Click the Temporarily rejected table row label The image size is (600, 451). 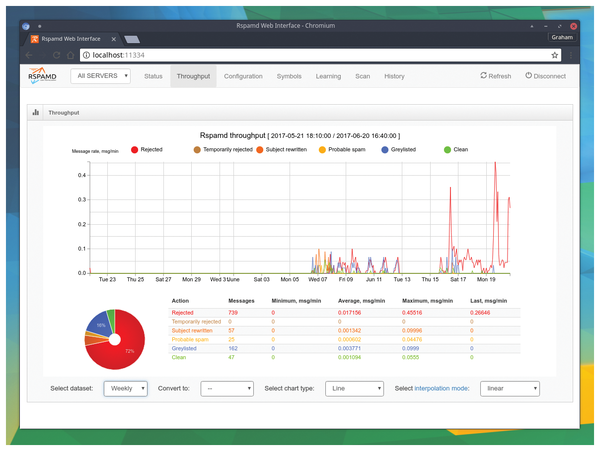[196, 322]
